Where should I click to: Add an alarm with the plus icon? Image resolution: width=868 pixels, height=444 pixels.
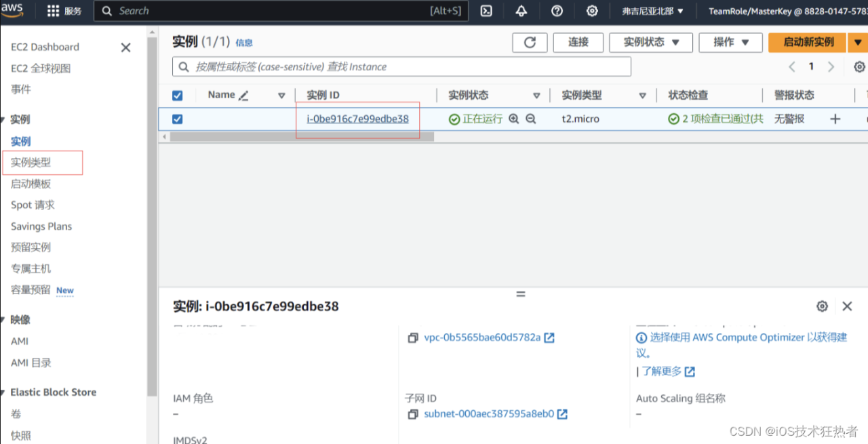pyautogui.click(x=835, y=119)
